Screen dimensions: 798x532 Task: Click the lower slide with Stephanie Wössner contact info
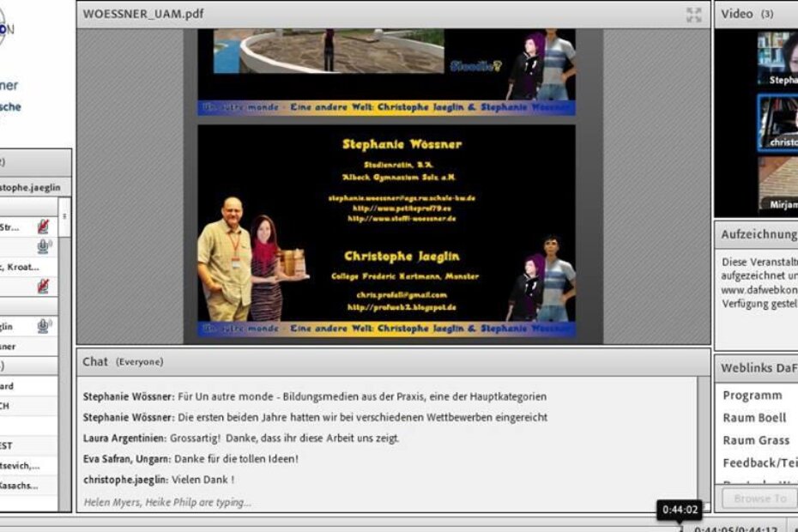tap(386, 232)
